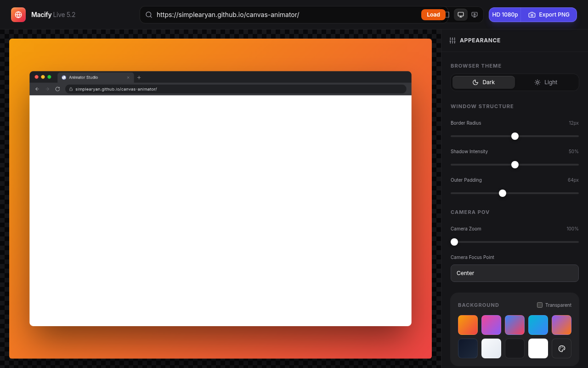
Task: Choose the pink-purple gradient background swatch
Action: pyautogui.click(x=491, y=325)
